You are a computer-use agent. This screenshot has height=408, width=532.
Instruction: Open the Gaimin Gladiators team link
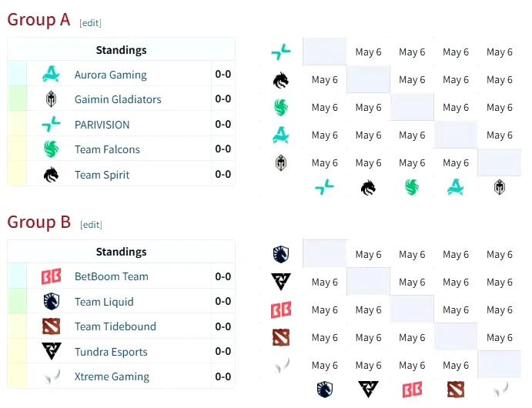[118, 99]
